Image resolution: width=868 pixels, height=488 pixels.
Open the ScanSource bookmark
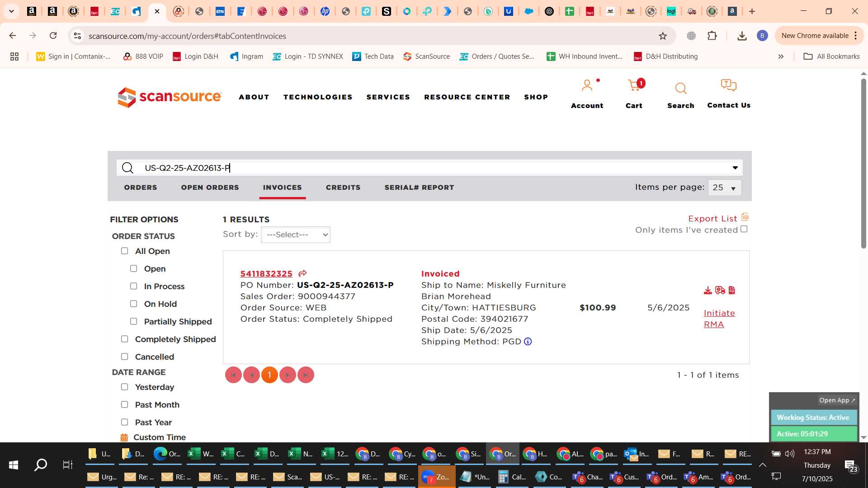[426, 56]
